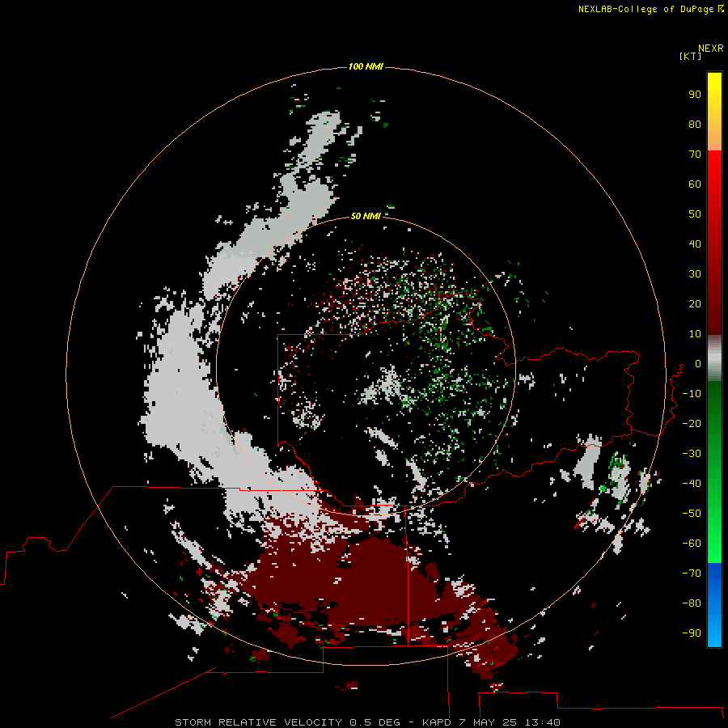Click the Storm Relative Velocity caption text

pyautogui.click(x=367, y=722)
